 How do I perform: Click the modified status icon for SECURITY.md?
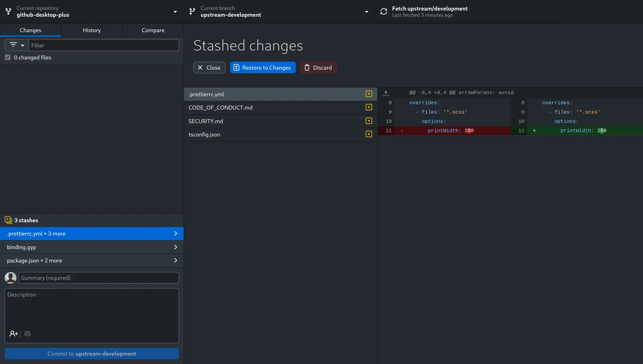tap(369, 121)
